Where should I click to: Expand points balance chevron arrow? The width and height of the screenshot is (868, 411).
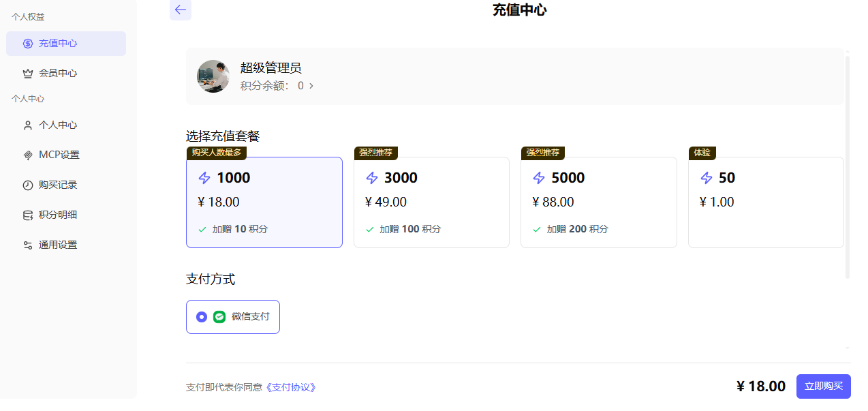tap(311, 86)
